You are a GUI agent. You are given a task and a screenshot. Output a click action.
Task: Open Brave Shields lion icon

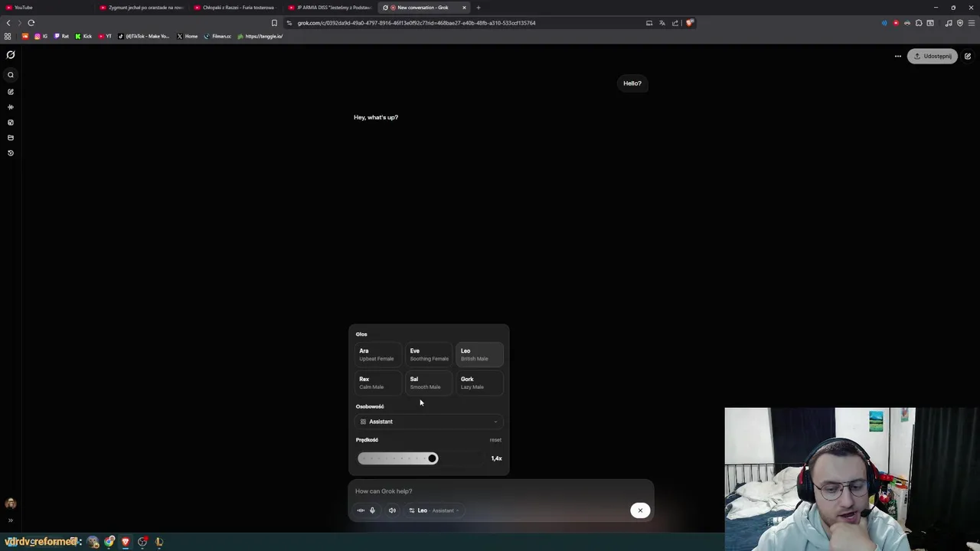[x=689, y=23]
